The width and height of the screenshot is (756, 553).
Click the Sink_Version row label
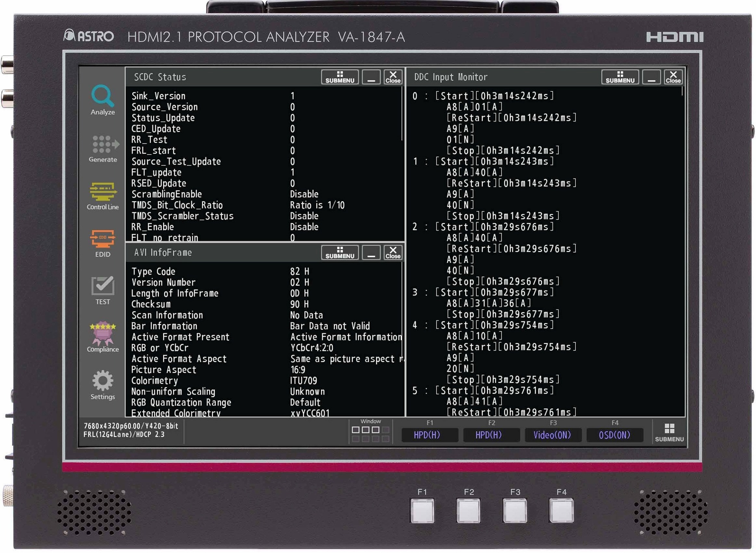click(158, 96)
